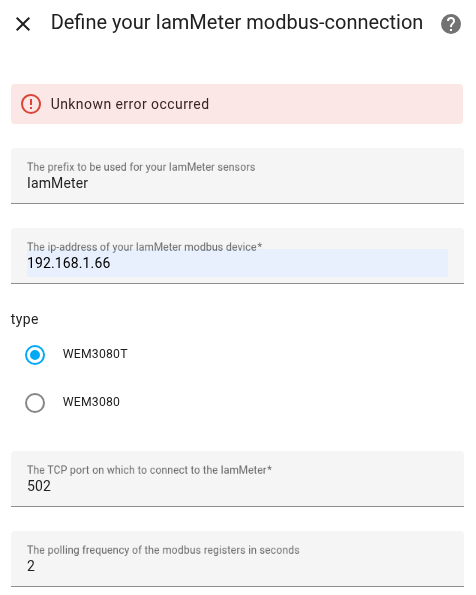Click the dialog title text
The width and height of the screenshot is (476, 595).
tap(237, 23)
